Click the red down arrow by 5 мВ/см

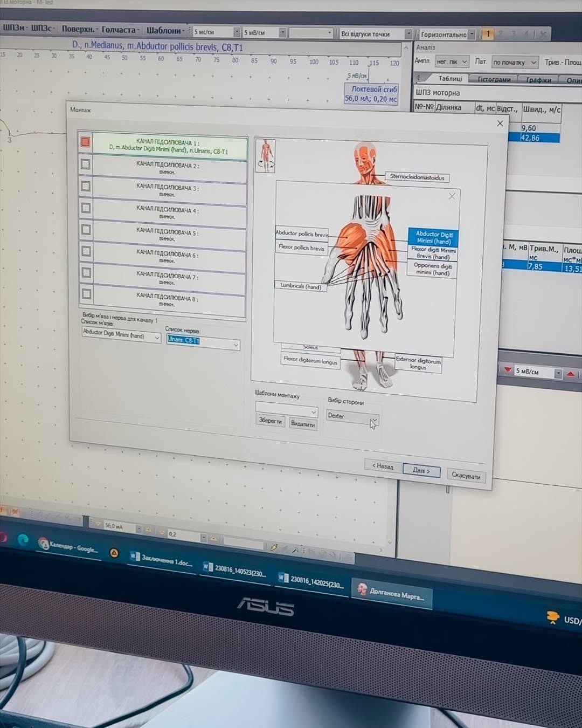508,370
